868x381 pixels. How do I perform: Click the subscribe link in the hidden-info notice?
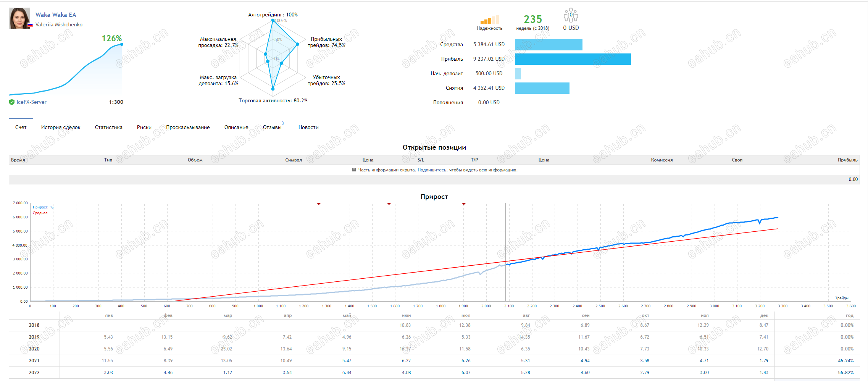(432, 170)
